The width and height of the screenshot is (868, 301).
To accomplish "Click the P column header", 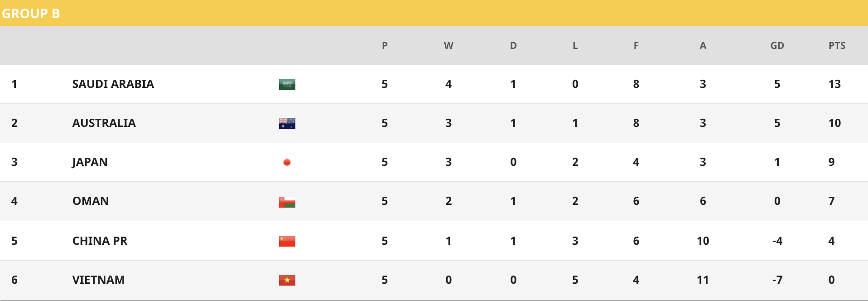I will (x=385, y=45).
